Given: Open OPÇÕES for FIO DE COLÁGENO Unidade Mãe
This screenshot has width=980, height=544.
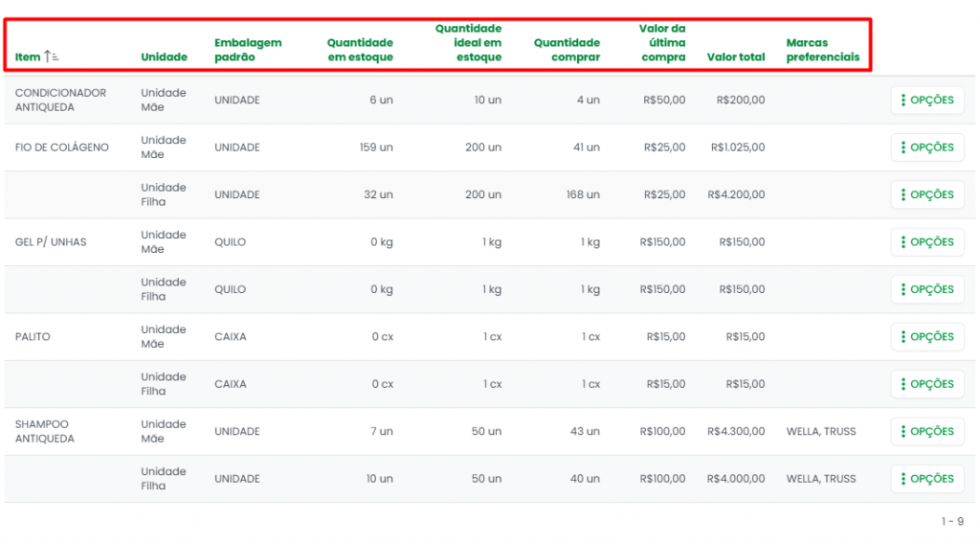Looking at the screenshot, I should coord(926,147).
